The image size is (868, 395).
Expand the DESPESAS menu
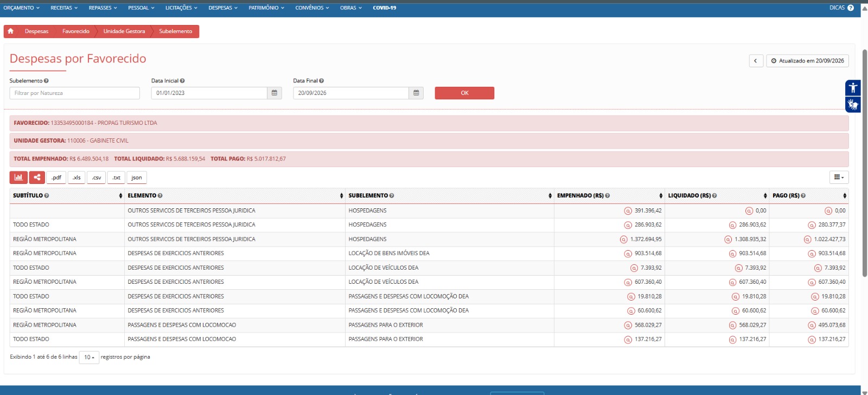coord(223,8)
